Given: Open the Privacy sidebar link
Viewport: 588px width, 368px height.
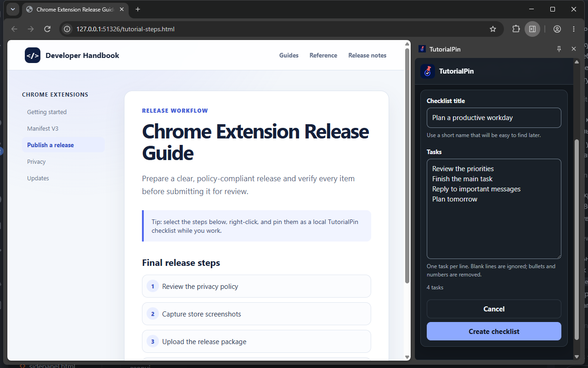Looking at the screenshot, I should (63, 161).
